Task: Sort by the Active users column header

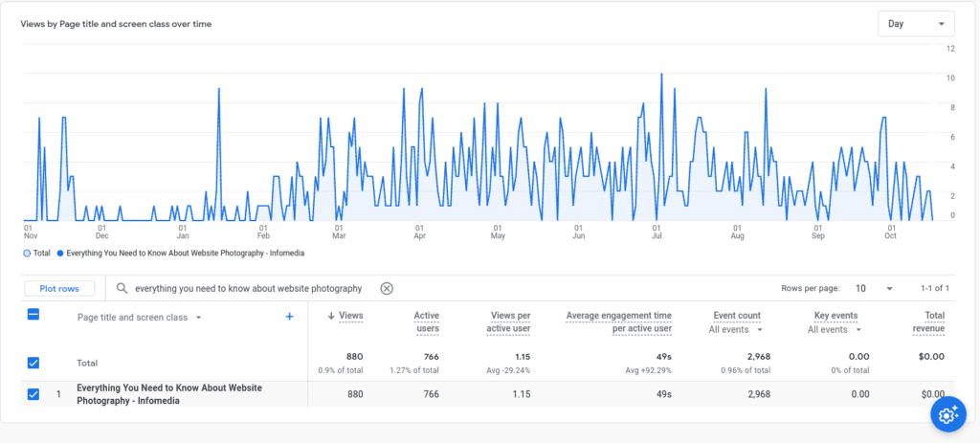Action: [426, 321]
